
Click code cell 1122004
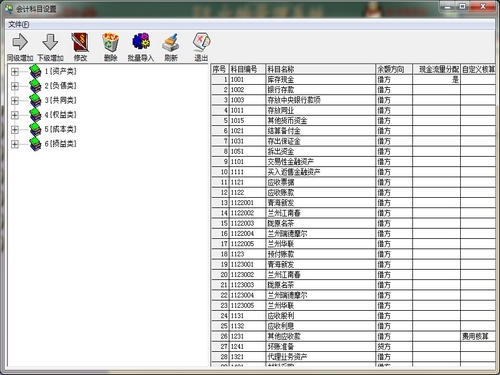(247, 234)
